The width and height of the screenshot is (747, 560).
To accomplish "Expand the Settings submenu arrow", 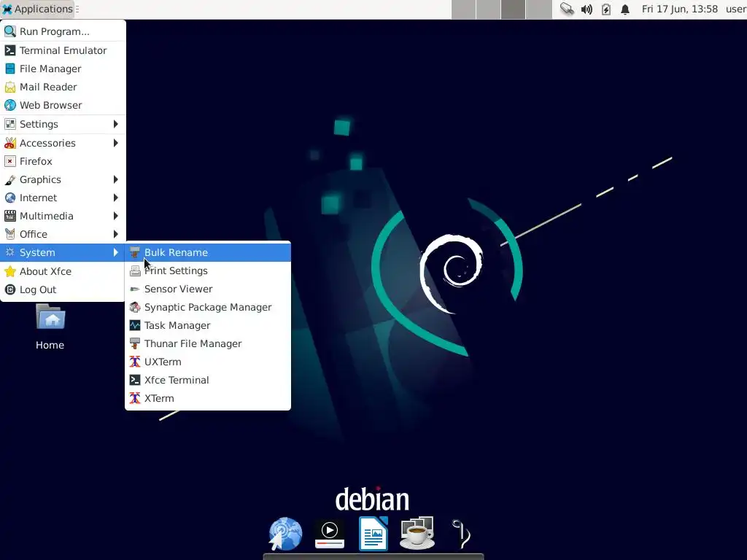I will pos(116,124).
